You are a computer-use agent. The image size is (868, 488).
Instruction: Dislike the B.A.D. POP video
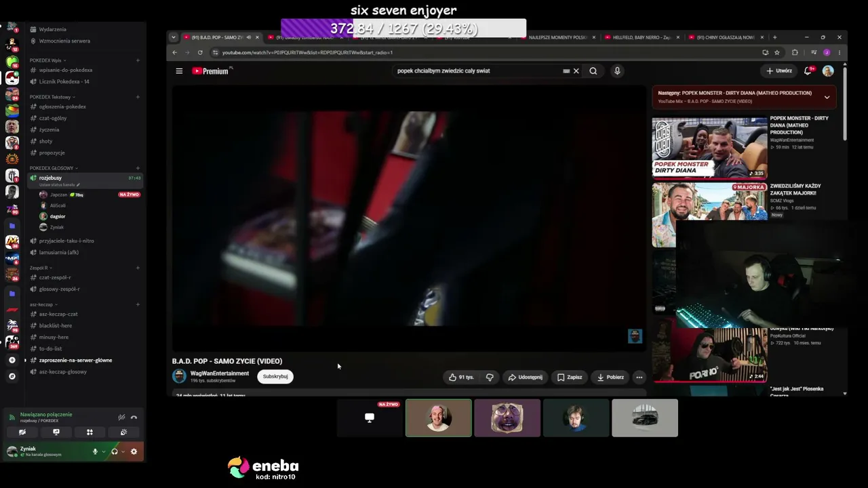coord(490,377)
